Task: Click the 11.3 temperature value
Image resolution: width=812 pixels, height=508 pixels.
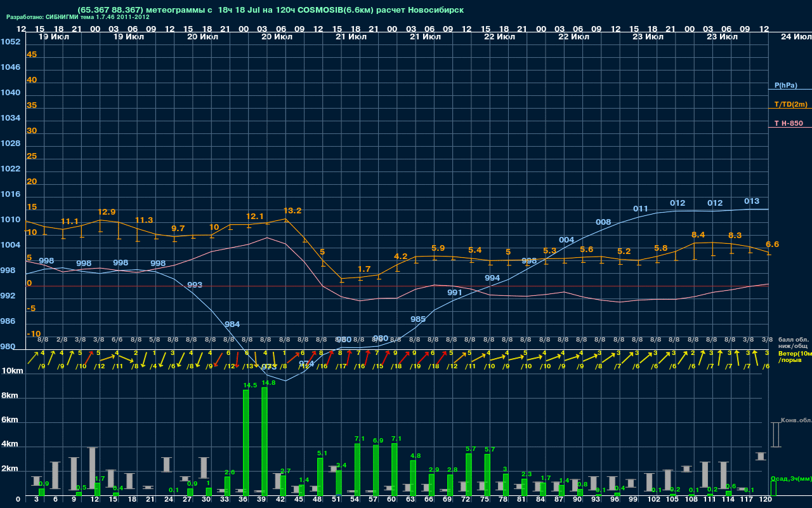Action: (x=144, y=220)
